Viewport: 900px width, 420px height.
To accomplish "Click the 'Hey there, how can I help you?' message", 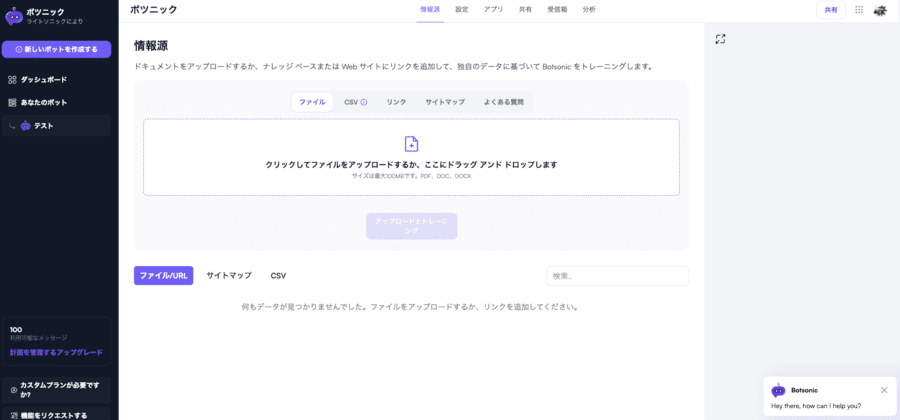I will coord(816,406).
